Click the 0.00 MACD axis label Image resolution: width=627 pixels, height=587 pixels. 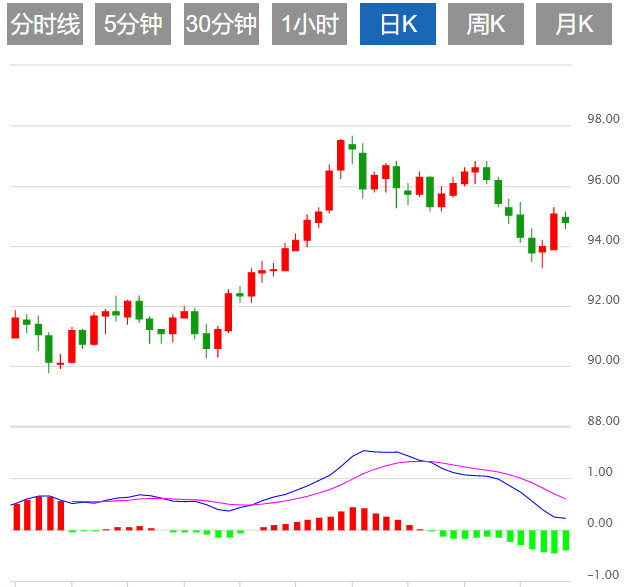[x=603, y=523]
